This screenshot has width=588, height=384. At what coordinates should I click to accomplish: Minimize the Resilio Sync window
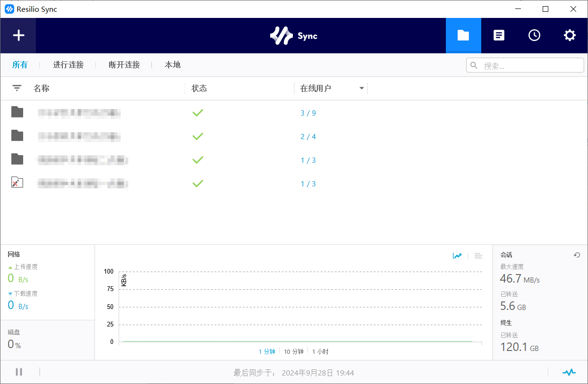point(517,9)
